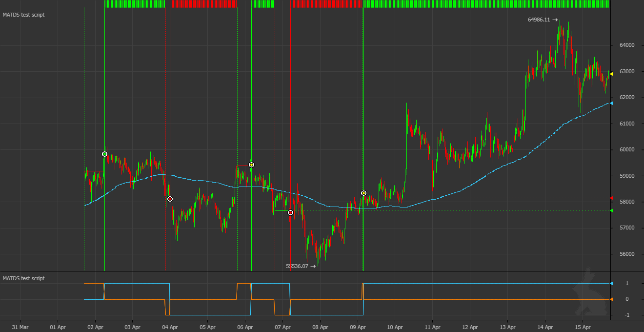This screenshot has width=644, height=332.
Task: Click the red arrow marker on price axis
Action: [612, 198]
